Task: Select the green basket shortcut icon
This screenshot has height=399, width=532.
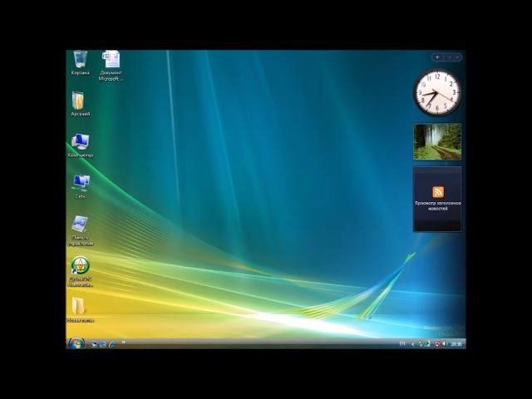Action: coord(81,272)
